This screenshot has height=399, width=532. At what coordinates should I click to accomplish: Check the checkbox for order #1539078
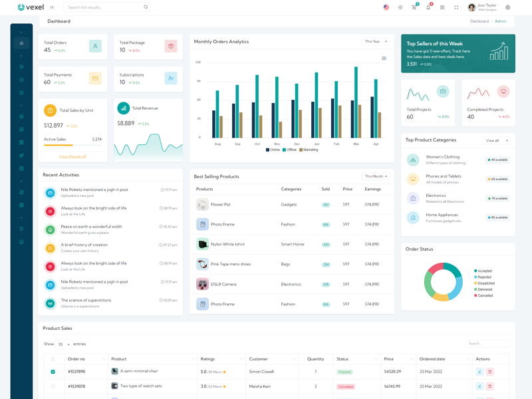(x=53, y=386)
